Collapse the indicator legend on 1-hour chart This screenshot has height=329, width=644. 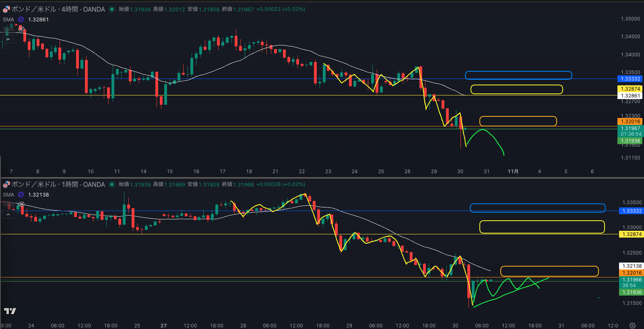point(8,215)
